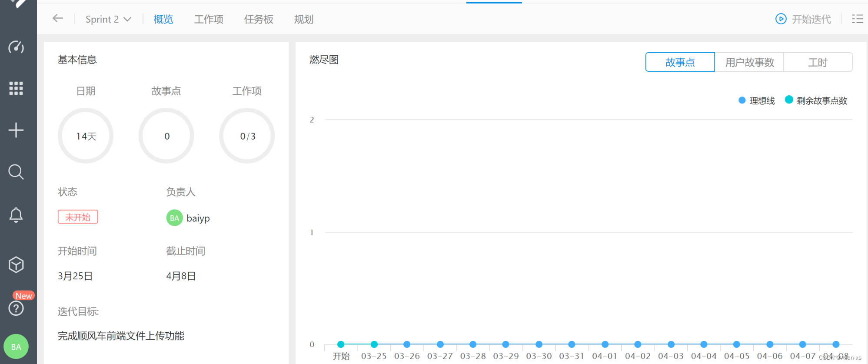This screenshot has width=868, height=364.
Task: Click the 迭代目标 label
Action: 78,311
